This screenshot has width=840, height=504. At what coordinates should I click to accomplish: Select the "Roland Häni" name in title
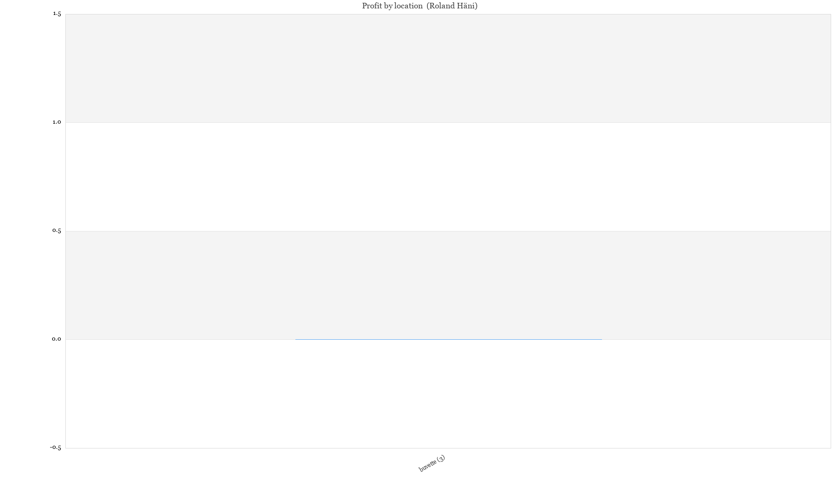[x=452, y=6]
